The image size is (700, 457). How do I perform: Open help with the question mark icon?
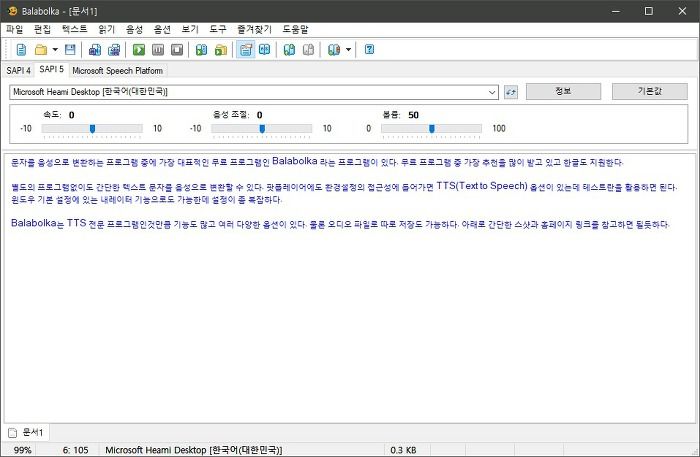[x=369, y=50]
